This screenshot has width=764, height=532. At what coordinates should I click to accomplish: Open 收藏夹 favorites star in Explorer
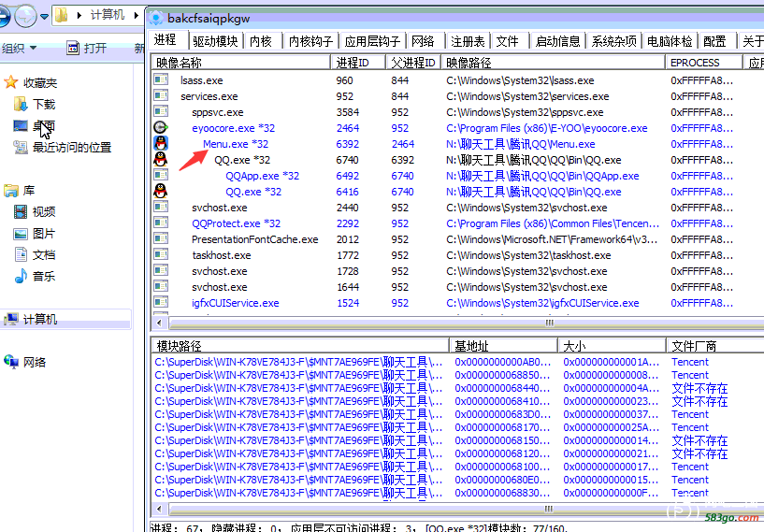pos(10,82)
